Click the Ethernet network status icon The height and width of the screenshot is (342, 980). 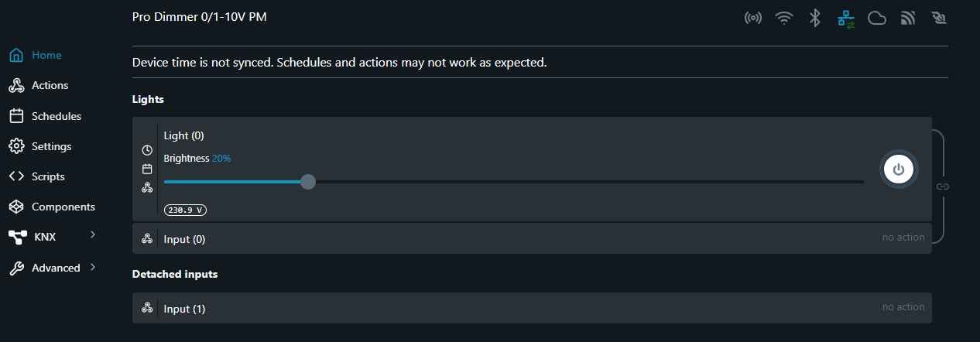coord(845,19)
